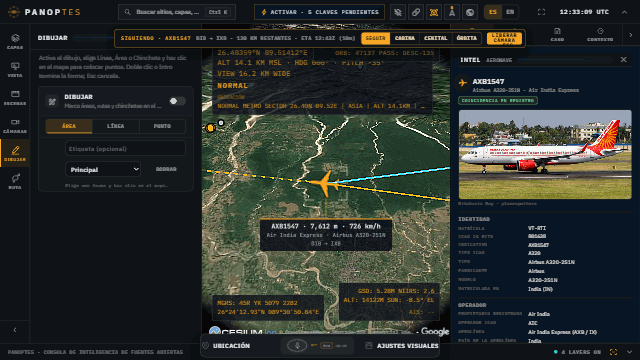The height and width of the screenshot is (360, 640).
Task: Click the Panoptes logo icon
Action: pyautogui.click(x=14, y=12)
